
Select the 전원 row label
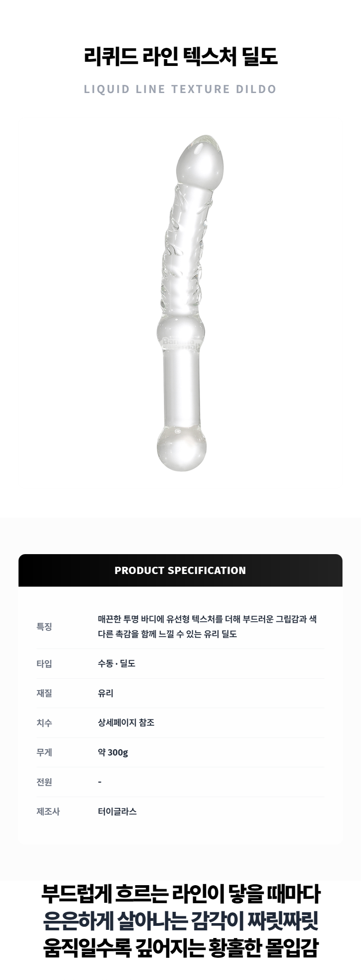coord(44,782)
